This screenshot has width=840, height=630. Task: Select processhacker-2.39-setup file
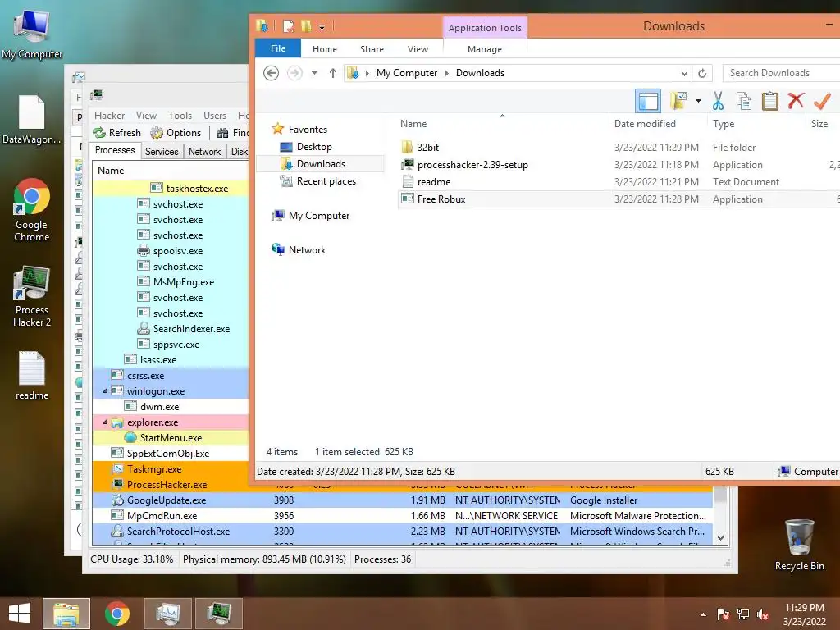click(472, 164)
